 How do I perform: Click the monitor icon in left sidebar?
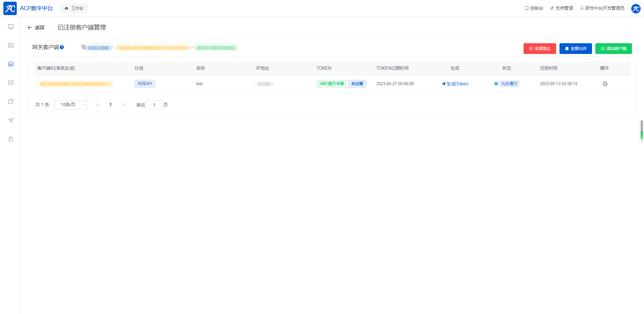pyautogui.click(x=11, y=27)
